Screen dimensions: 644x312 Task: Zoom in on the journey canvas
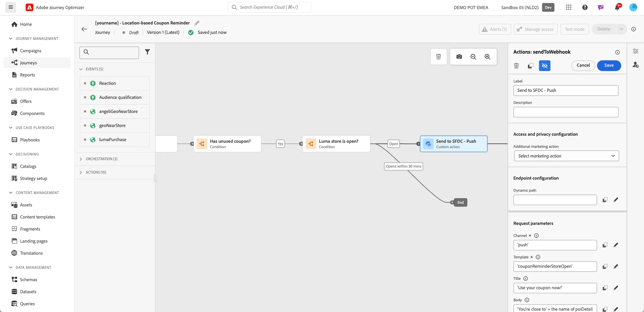click(487, 57)
